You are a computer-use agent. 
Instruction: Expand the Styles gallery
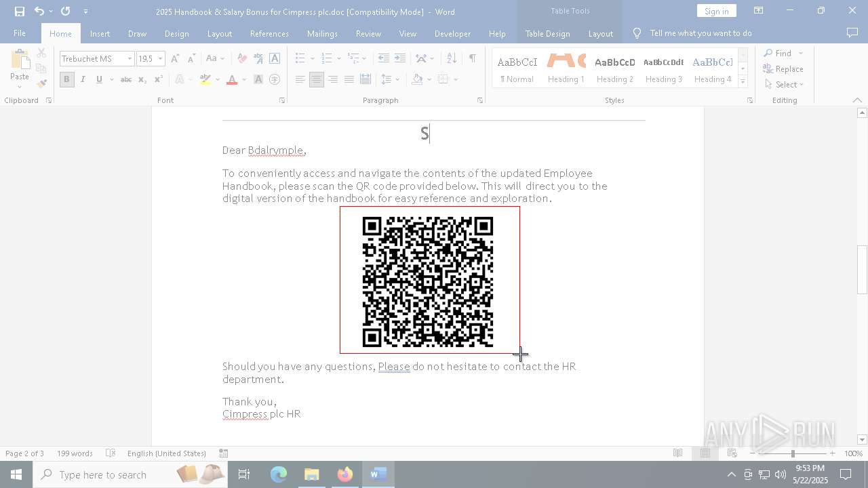(x=743, y=82)
